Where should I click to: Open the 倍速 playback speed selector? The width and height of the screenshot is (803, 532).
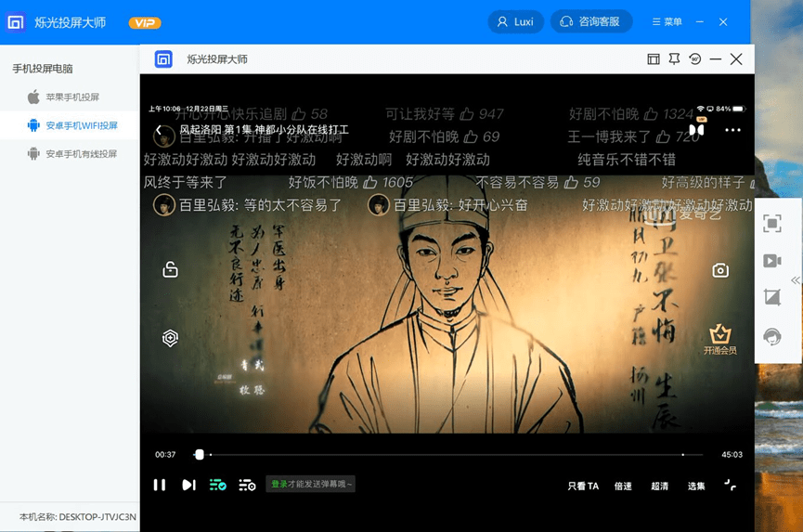point(623,486)
